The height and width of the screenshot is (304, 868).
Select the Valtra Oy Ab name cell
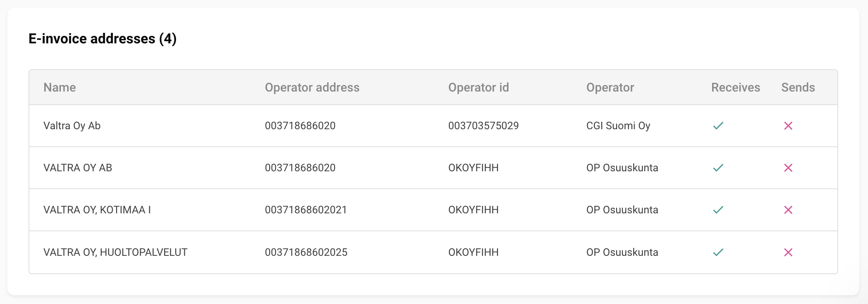click(72, 126)
